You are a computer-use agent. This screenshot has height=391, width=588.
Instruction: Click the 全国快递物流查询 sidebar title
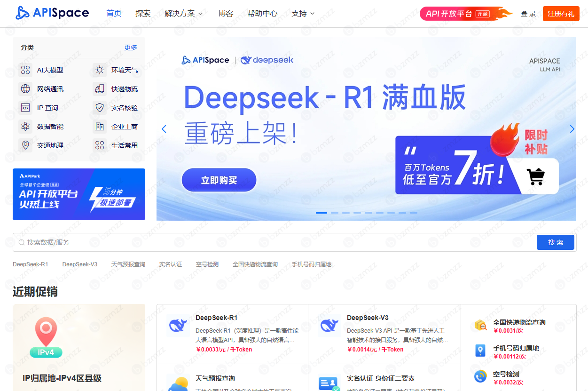tap(519, 323)
